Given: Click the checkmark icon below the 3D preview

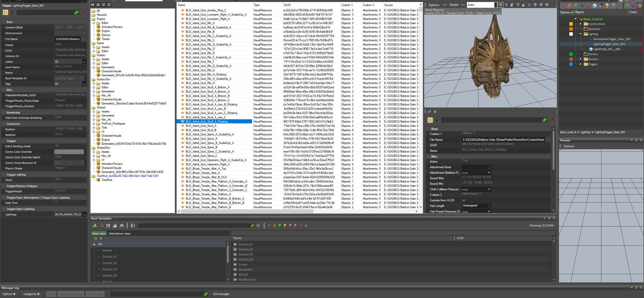Looking at the screenshot, I should [x=429, y=112].
